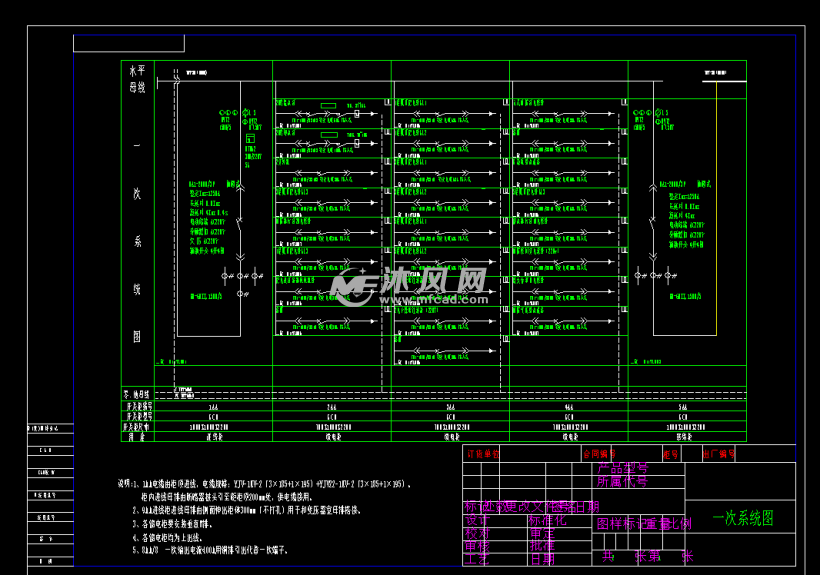Image resolution: width=820 pixels, height=575 pixels.
Task: Click the 合同编号 cell above the title block
Action: [x=600, y=453]
